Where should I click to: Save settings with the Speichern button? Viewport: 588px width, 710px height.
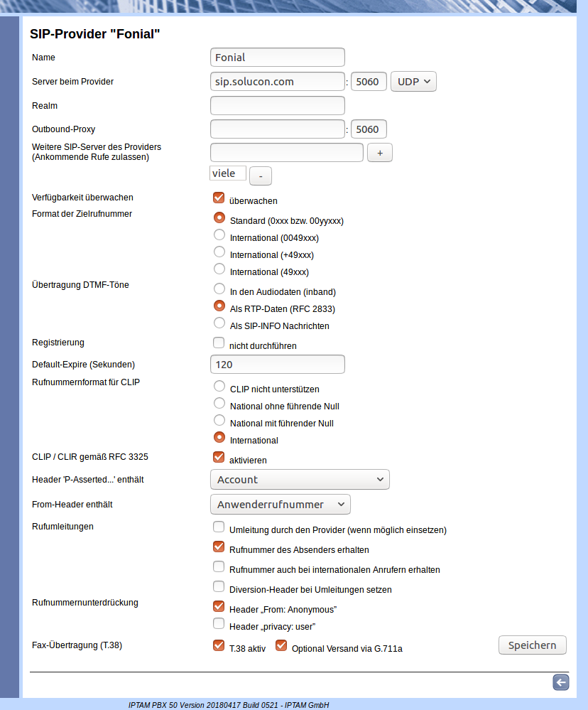pos(532,645)
